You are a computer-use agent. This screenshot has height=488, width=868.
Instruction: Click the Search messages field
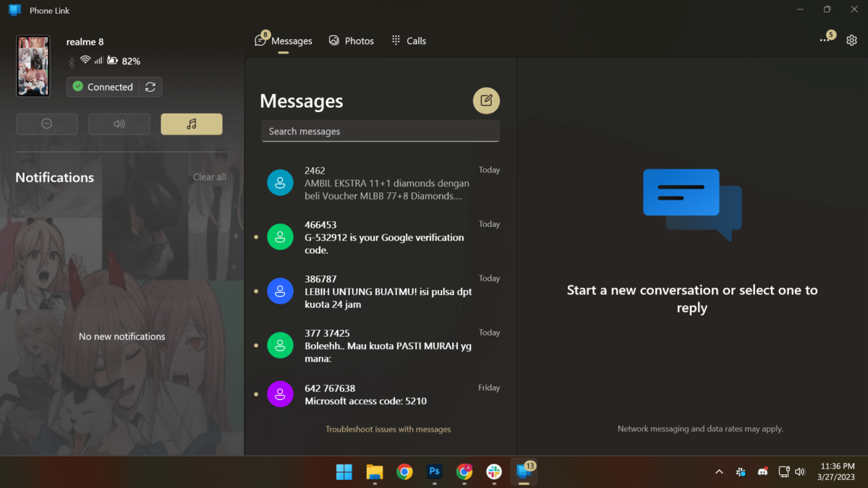point(380,131)
